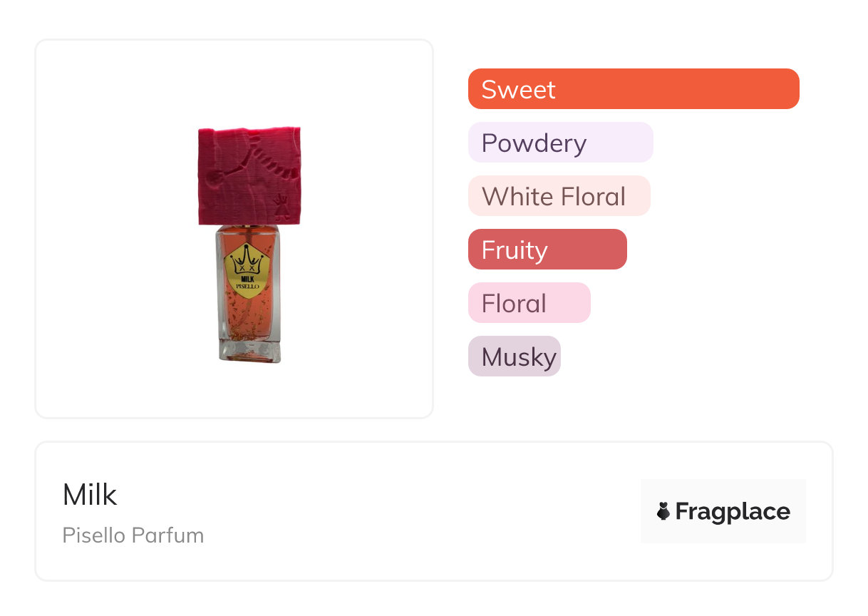868x616 pixels.
Task: Select the Sweet accord bar
Action: tap(634, 89)
